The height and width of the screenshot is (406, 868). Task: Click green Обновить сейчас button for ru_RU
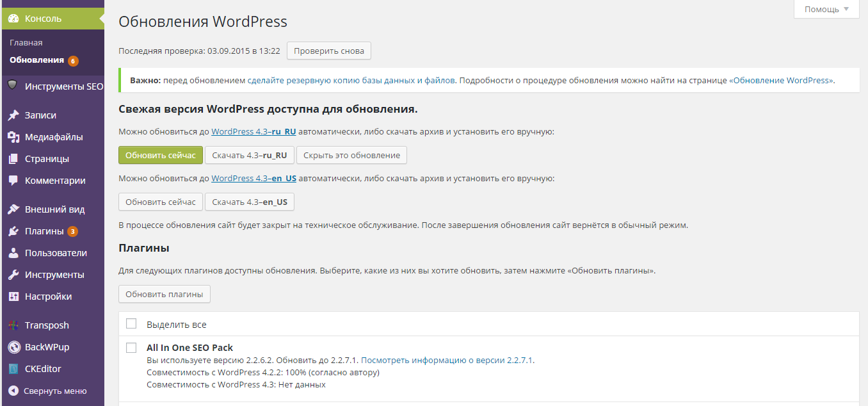coord(161,155)
